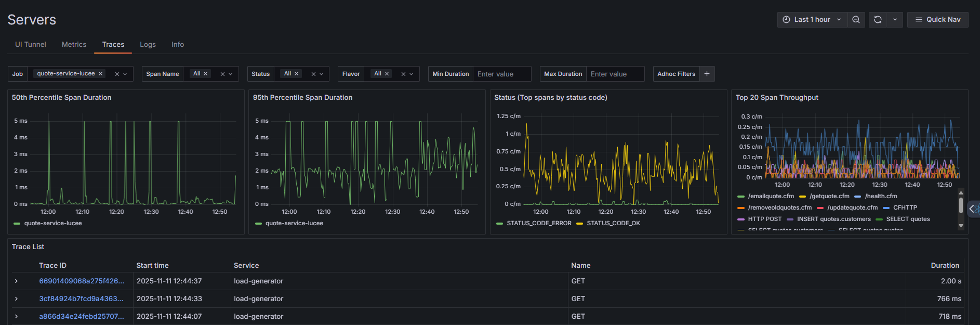Screen dimensions: 980x325
Task: Click the refresh dashboard icon
Action: coord(878,20)
